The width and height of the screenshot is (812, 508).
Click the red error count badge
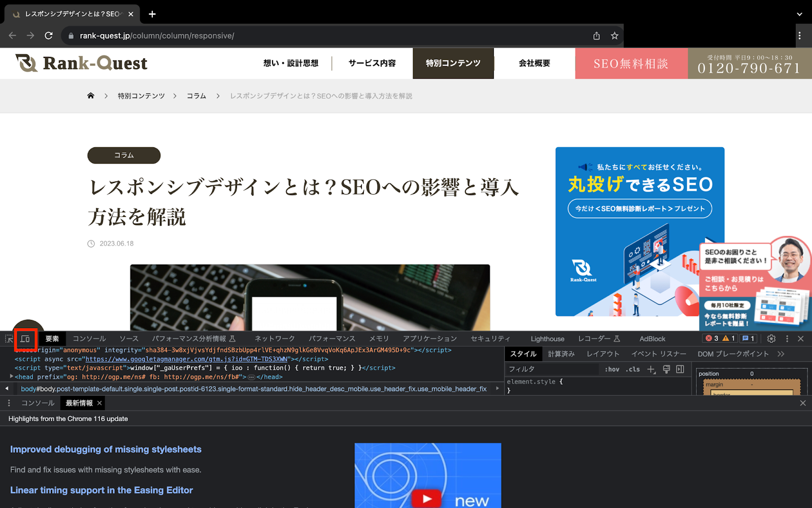712,338
